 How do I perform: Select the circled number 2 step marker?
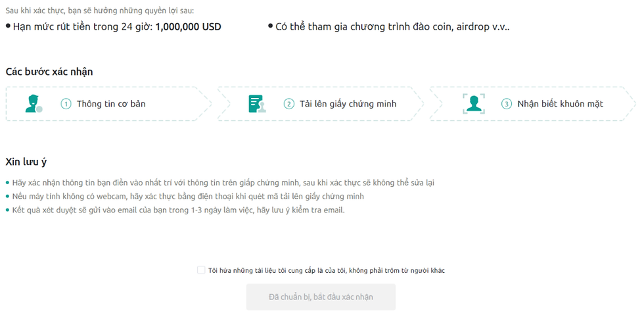click(288, 104)
